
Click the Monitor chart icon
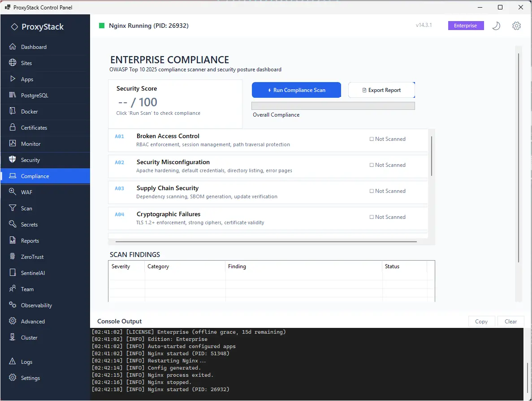(x=13, y=143)
